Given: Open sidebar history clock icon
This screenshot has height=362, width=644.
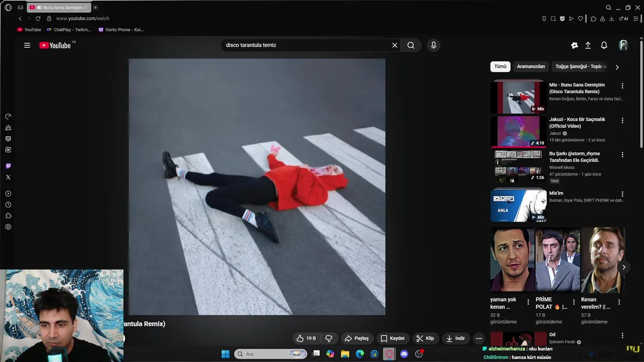Looking at the screenshot, I should click(8, 205).
